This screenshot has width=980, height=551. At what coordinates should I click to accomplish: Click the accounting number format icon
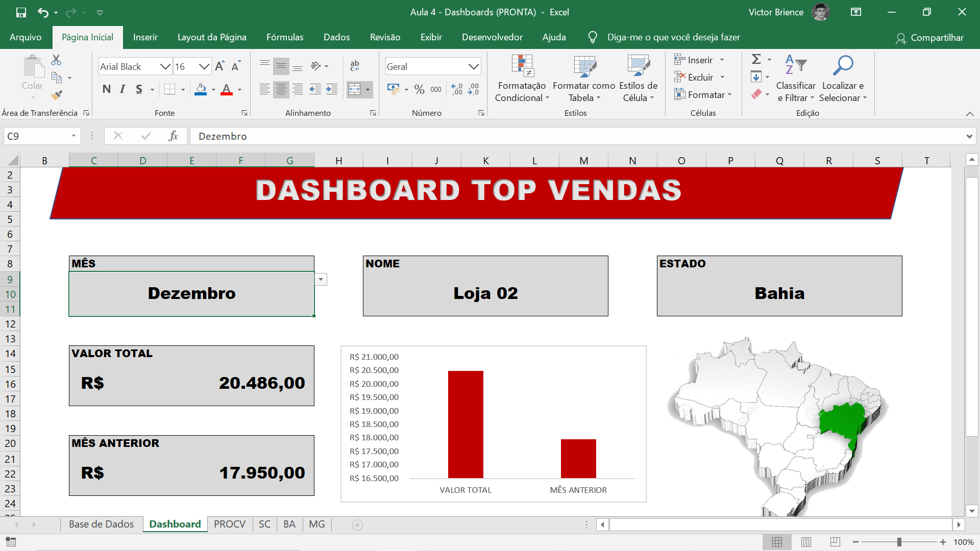[x=393, y=89]
